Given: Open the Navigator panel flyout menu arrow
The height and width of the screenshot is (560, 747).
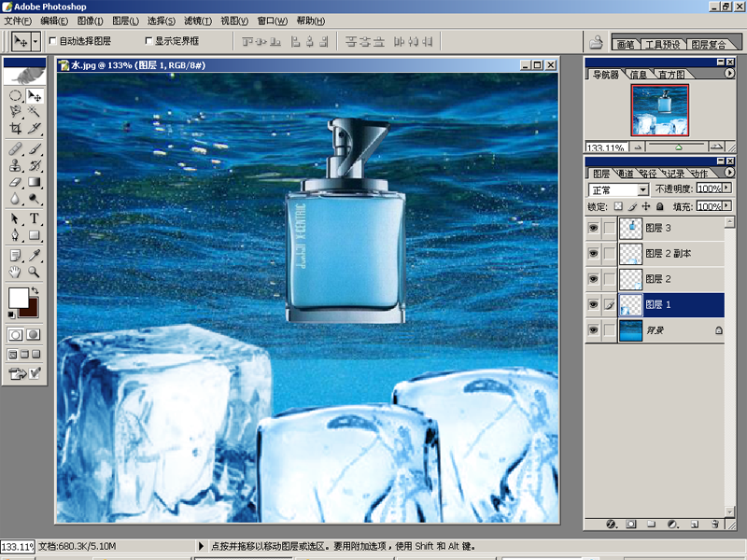Looking at the screenshot, I should [729, 74].
